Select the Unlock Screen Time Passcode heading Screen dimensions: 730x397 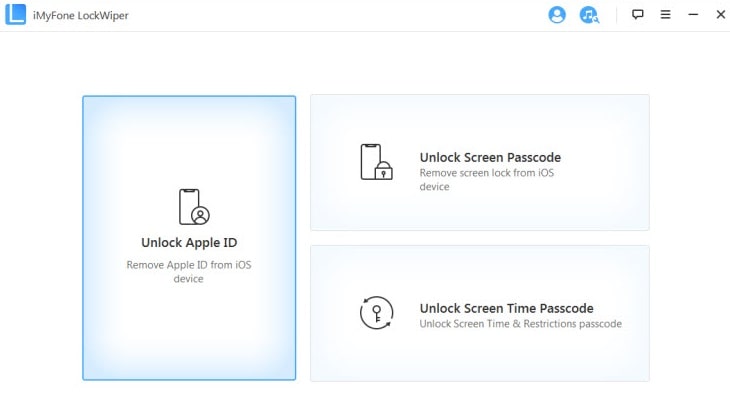(507, 308)
